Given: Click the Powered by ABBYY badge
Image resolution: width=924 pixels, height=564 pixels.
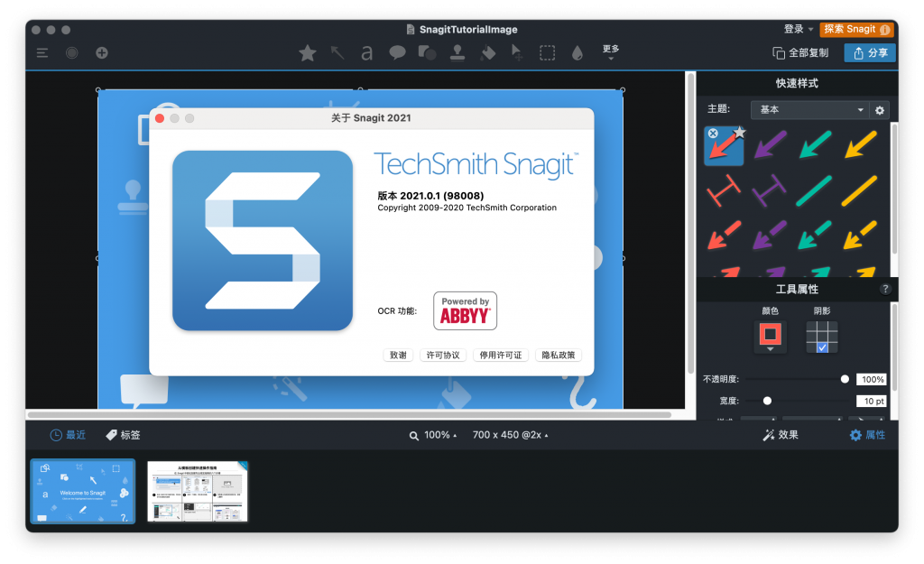Looking at the screenshot, I should click(x=465, y=310).
